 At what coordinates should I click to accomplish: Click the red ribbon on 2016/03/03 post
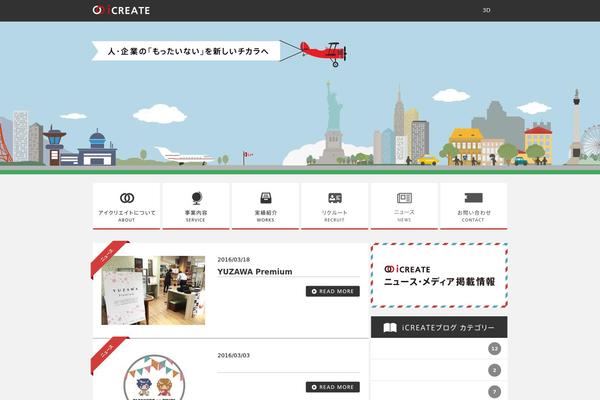tap(109, 353)
